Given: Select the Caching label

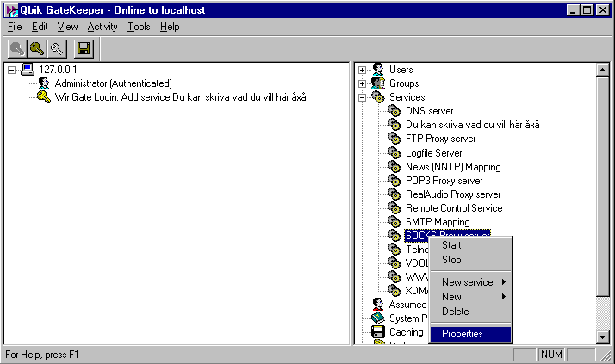Looking at the screenshot, I should pos(407,332).
